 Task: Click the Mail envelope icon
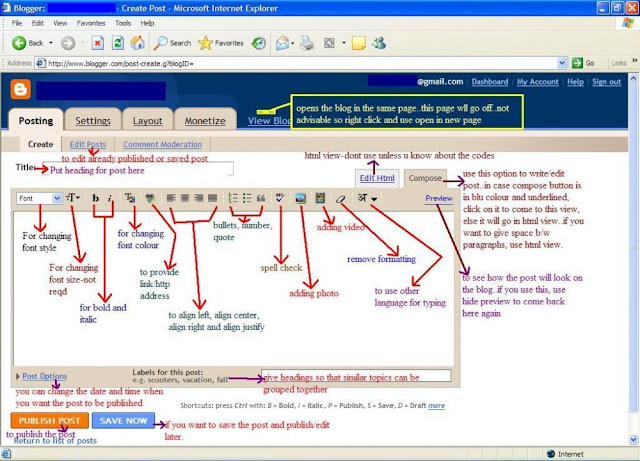point(282,43)
